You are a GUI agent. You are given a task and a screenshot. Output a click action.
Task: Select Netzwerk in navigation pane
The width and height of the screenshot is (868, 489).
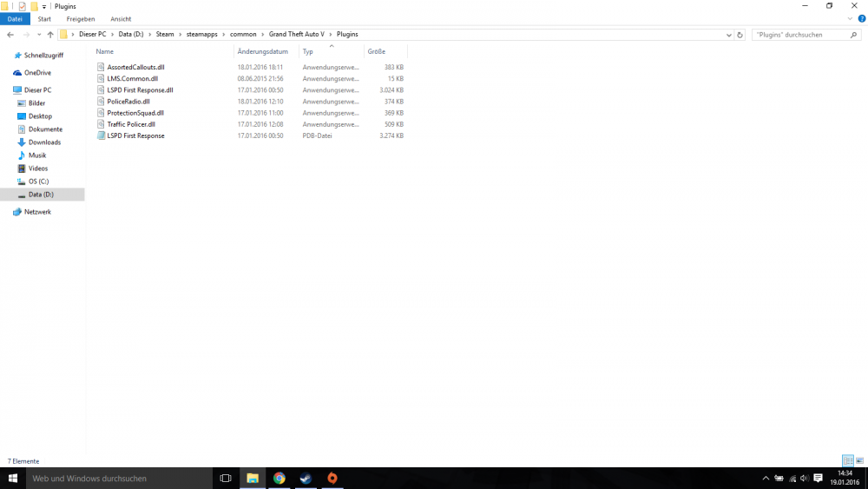(x=37, y=212)
